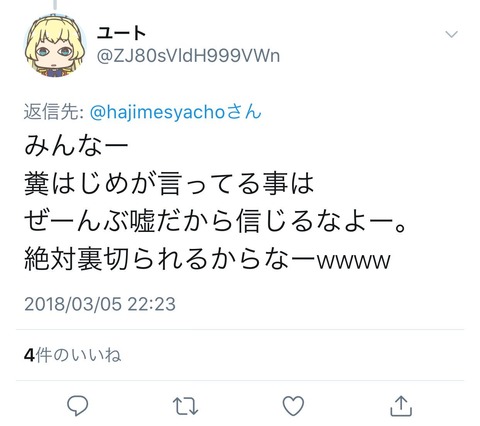Tap the line 糞はじめが言ってる事は

pos(169,184)
